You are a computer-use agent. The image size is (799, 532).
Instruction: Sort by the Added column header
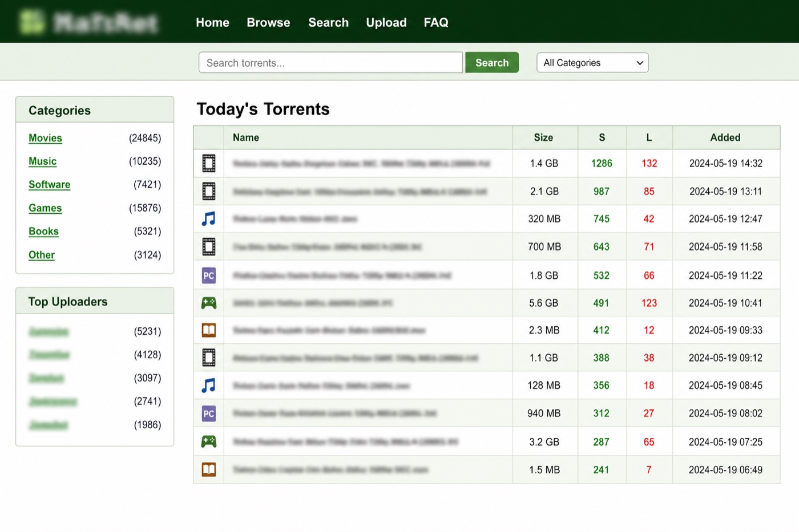click(x=725, y=137)
